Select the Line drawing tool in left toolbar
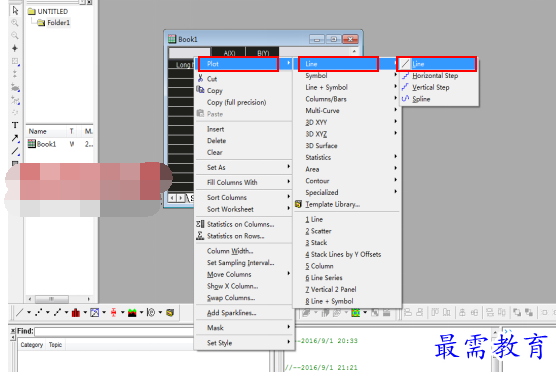The image size is (556, 378). pyautogui.click(x=15, y=151)
